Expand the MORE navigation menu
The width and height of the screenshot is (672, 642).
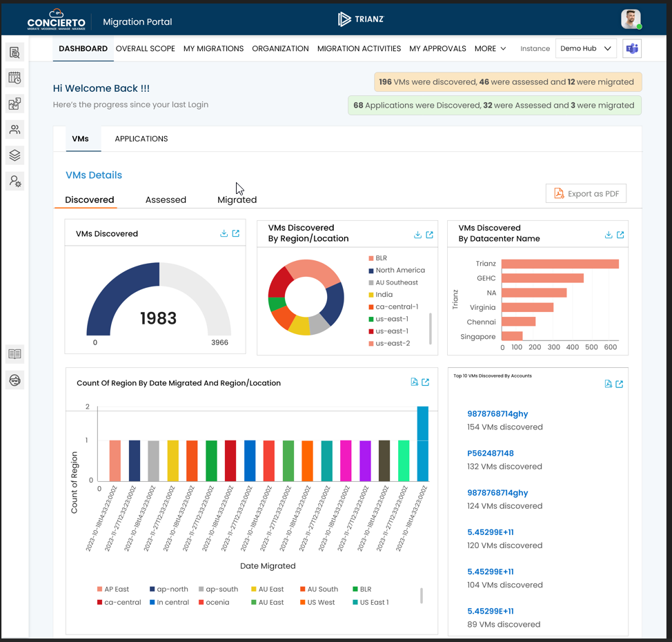pyautogui.click(x=490, y=48)
